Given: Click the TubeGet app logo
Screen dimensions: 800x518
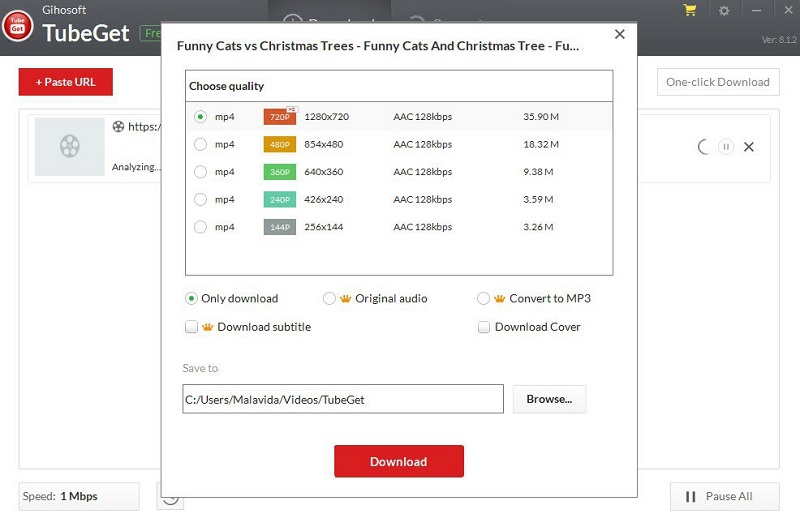Looking at the screenshot, I should (x=18, y=26).
